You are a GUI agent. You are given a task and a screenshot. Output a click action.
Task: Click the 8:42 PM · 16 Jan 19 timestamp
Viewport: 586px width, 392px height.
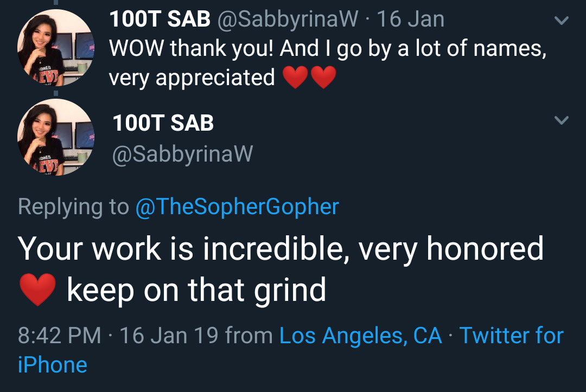pos(118,336)
